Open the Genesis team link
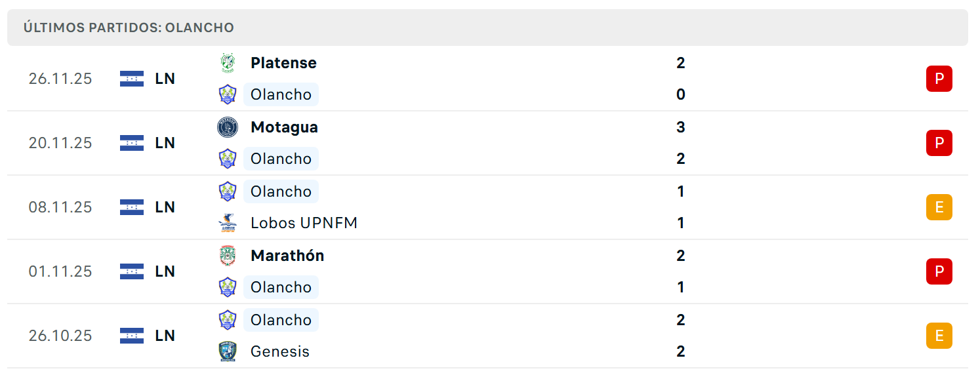 coord(280,351)
